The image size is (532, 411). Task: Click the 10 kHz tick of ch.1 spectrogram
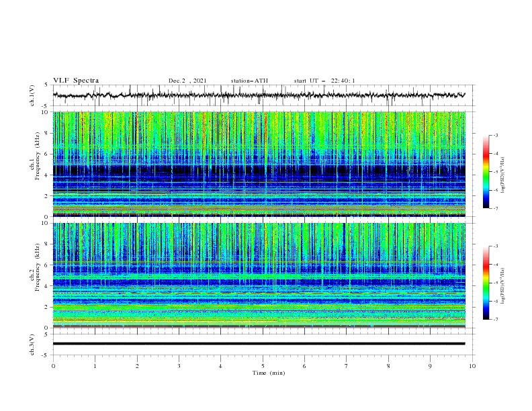pyautogui.click(x=46, y=112)
